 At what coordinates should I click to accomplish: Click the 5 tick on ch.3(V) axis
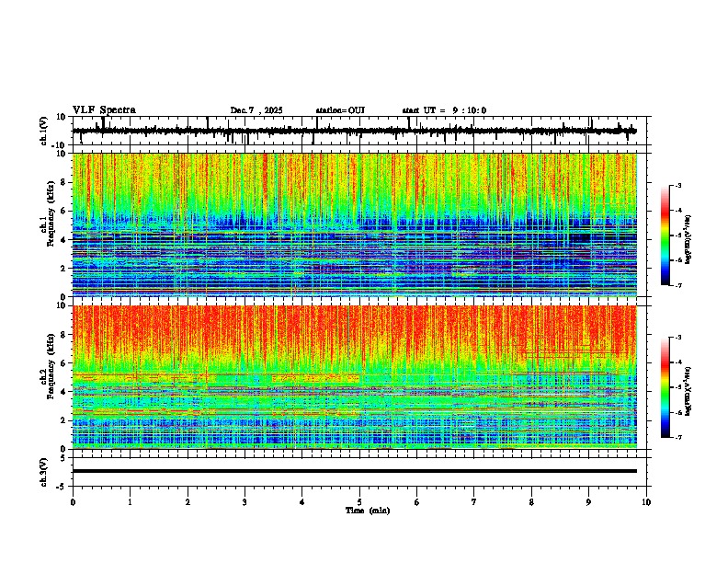click(63, 458)
